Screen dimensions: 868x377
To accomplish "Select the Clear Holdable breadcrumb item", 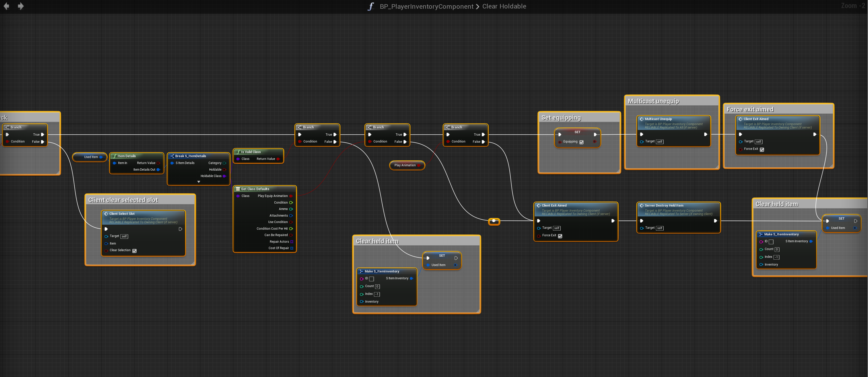I will (x=504, y=6).
